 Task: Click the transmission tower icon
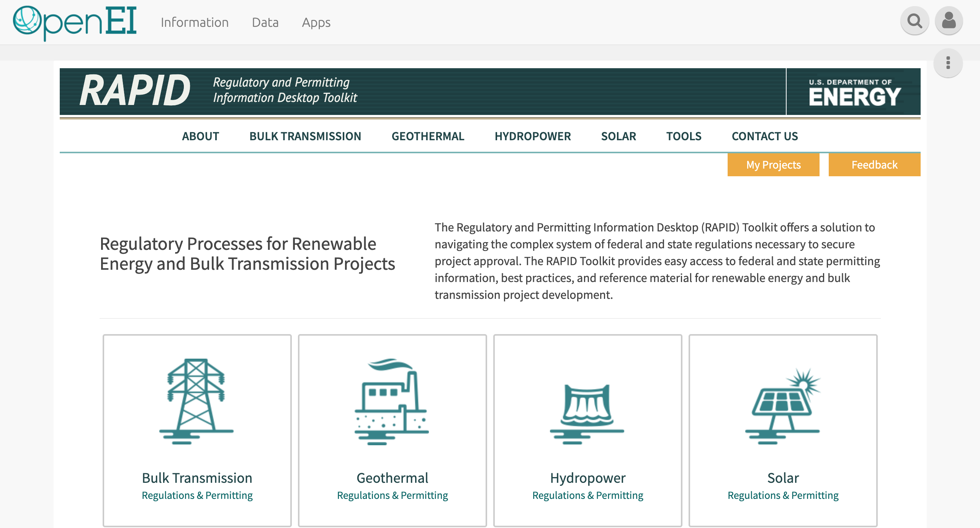point(196,401)
